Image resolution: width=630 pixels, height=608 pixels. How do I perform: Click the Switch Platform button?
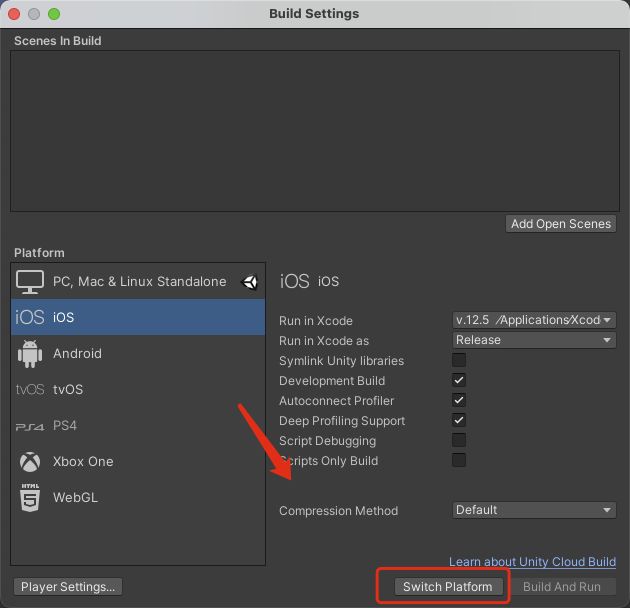[448, 587]
